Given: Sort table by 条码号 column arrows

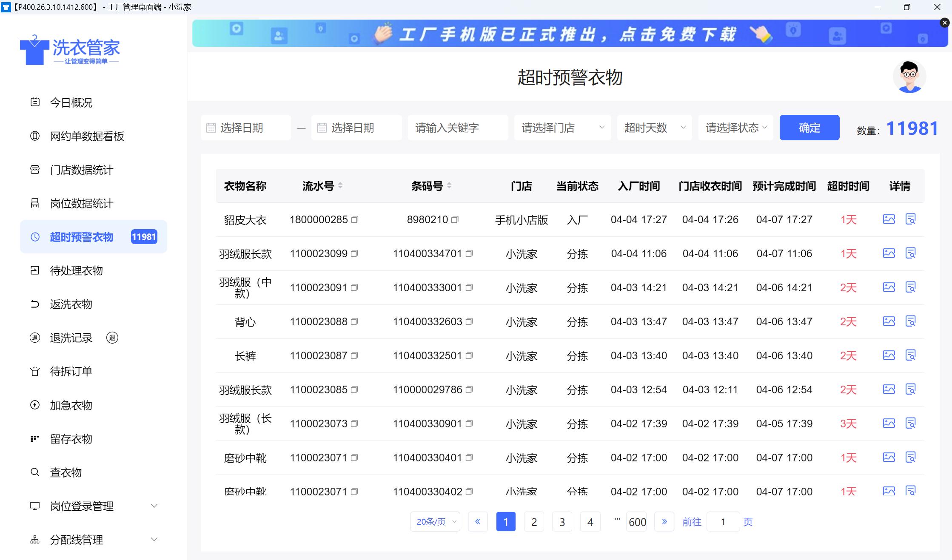Looking at the screenshot, I should (x=449, y=185).
